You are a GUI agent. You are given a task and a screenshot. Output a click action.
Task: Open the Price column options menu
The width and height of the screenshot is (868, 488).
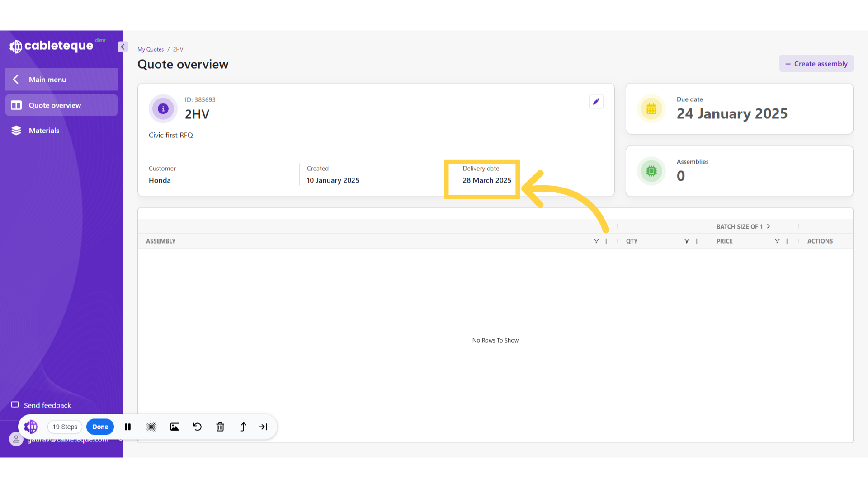tap(787, 241)
